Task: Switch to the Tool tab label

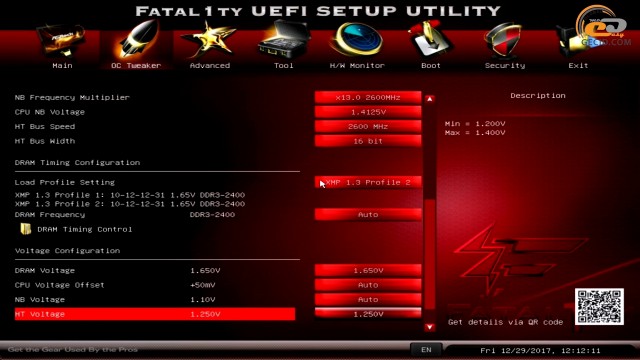Action: click(284, 66)
